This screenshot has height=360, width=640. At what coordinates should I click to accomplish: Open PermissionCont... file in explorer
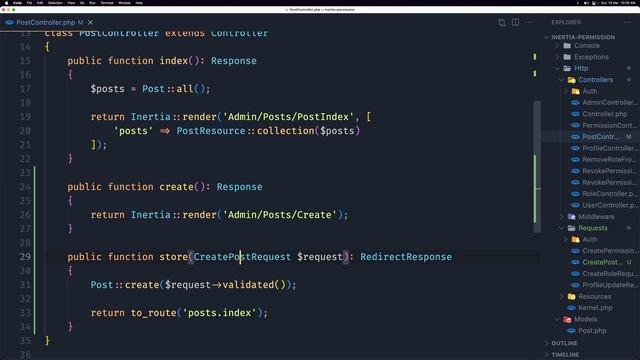(x=609, y=126)
